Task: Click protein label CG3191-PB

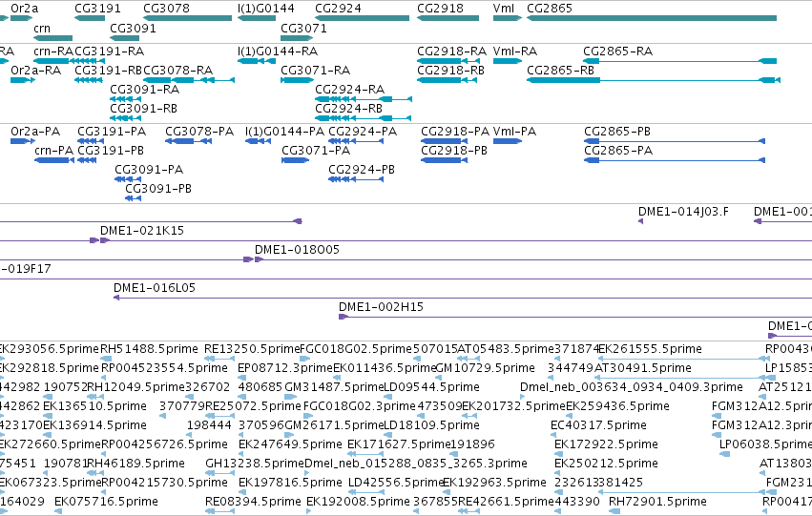Action: pos(111,151)
